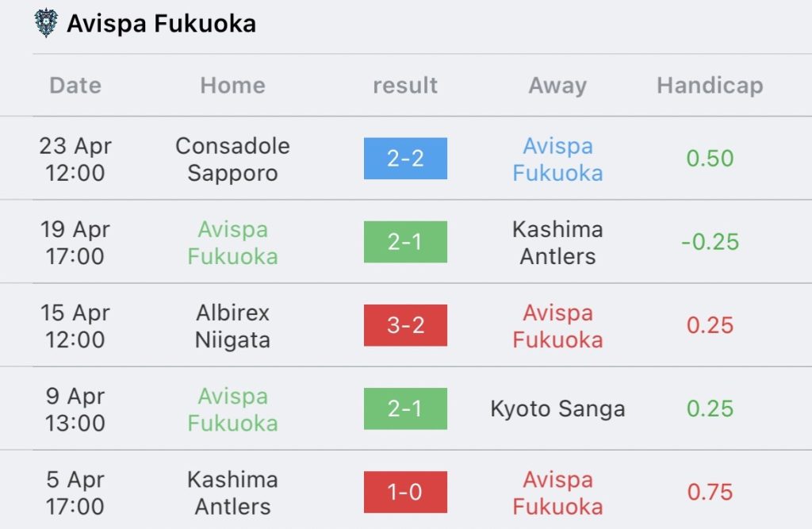Click the Avispa Fukuoka team title
The width and height of the screenshot is (812, 529).
(161, 24)
